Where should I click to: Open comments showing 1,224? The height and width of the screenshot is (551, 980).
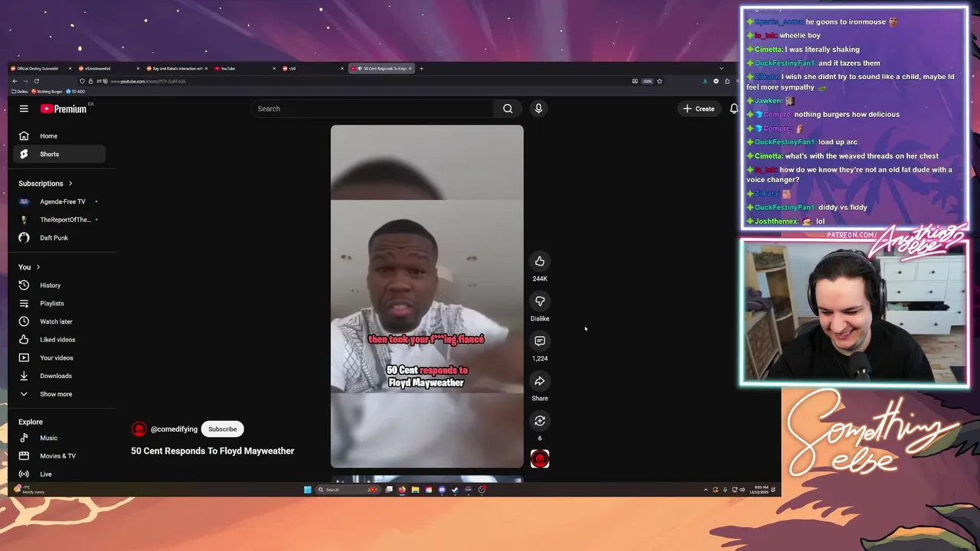pyautogui.click(x=540, y=341)
